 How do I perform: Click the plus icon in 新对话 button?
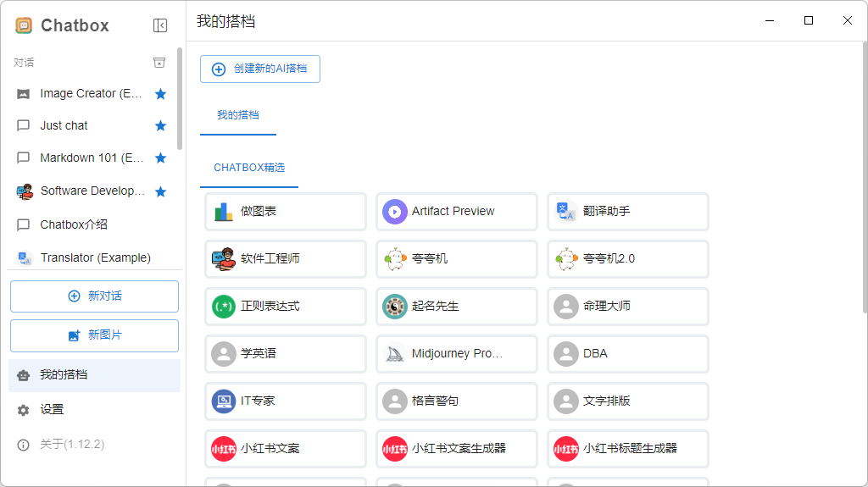tap(74, 296)
